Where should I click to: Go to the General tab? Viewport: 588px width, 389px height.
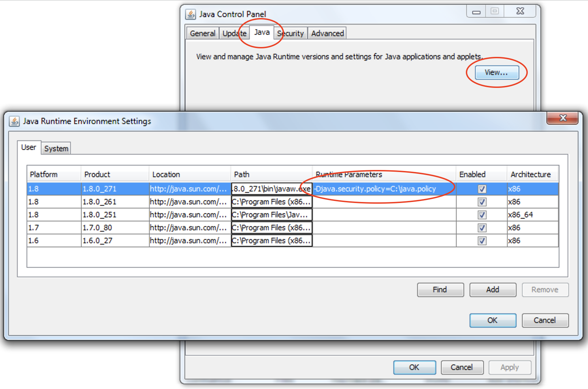pyautogui.click(x=202, y=33)
